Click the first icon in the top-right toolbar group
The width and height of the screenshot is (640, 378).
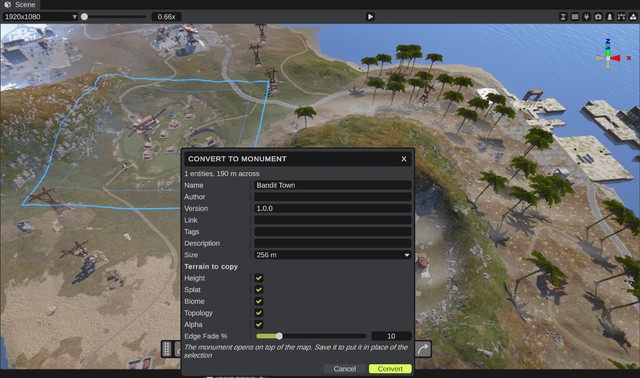click(x=563, y=17)
